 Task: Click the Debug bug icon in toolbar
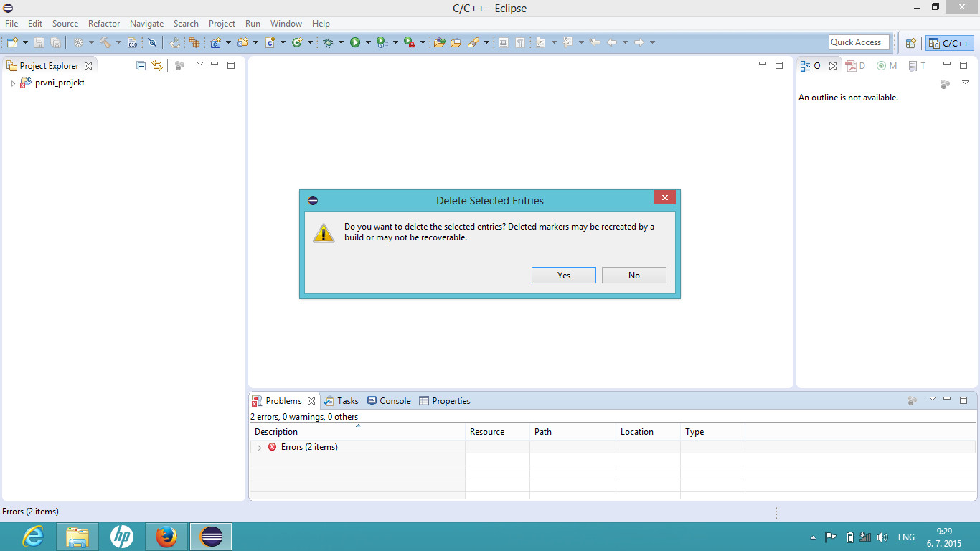328,43
